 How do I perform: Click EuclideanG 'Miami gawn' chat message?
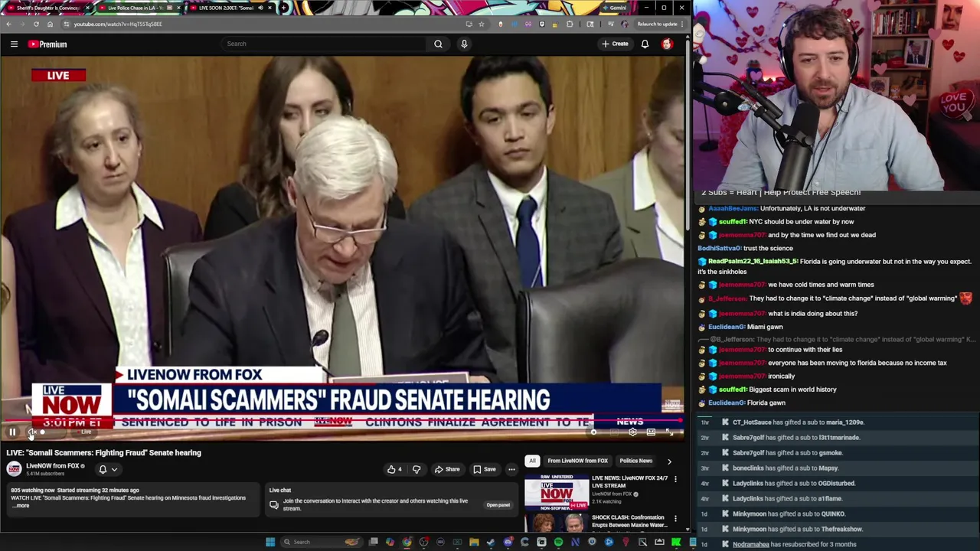coord(741,327)
